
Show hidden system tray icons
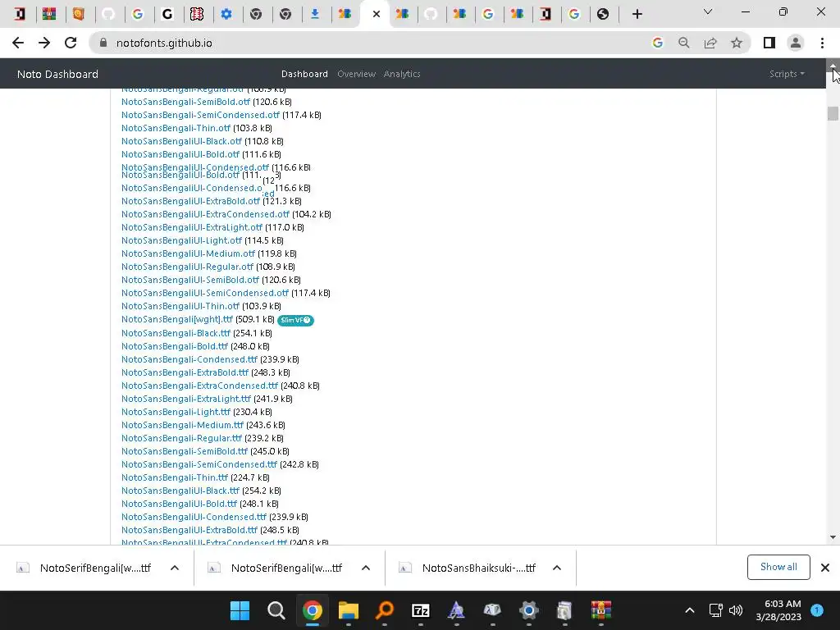689,610
